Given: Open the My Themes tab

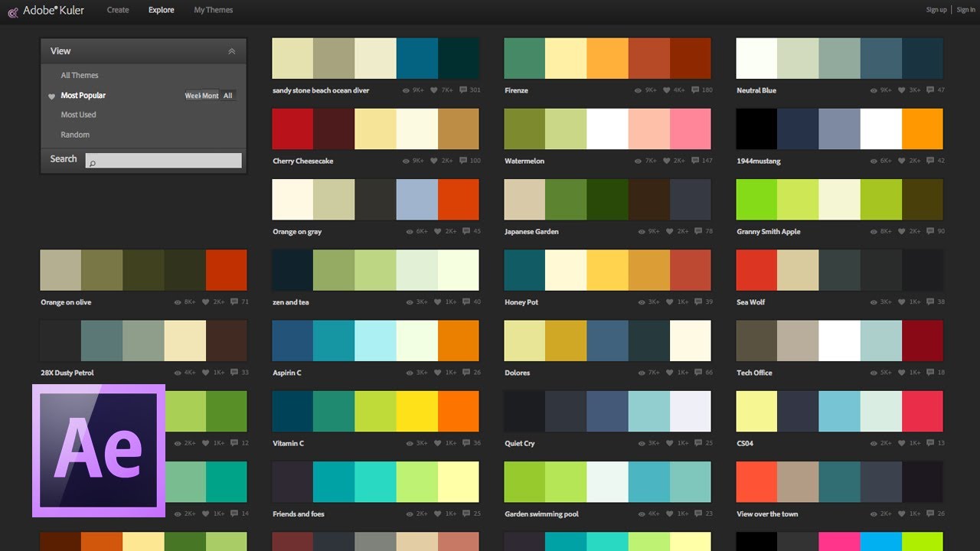Looking at the screenshot, I should pyautogui.click(x=214, y=10).
